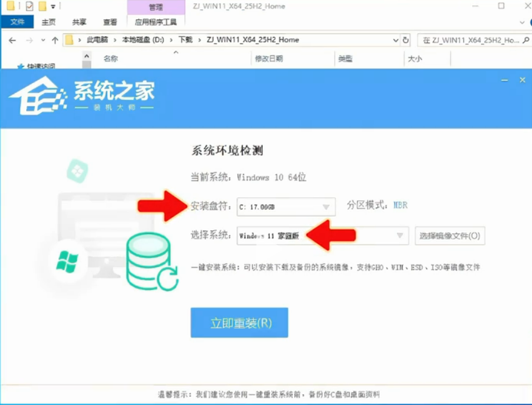Close the 系统之家 installer window

523,80
